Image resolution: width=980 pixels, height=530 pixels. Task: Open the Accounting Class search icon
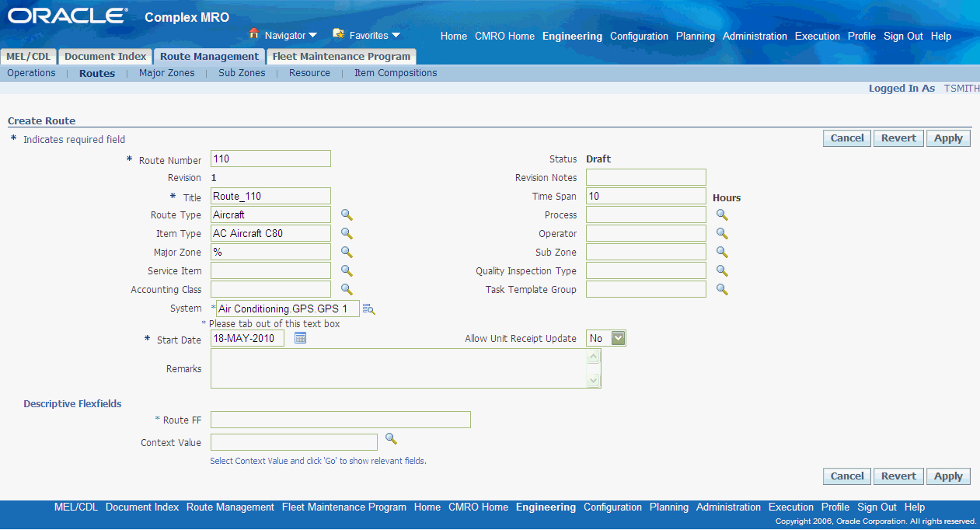347,290
